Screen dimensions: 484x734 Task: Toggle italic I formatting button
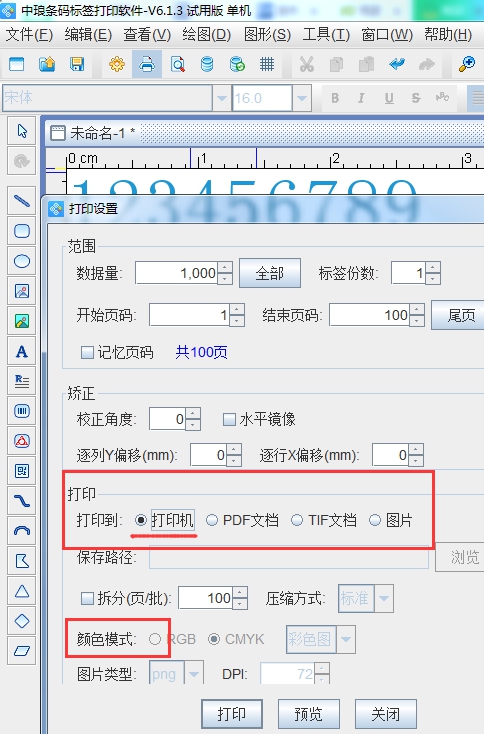pos(361,98)
